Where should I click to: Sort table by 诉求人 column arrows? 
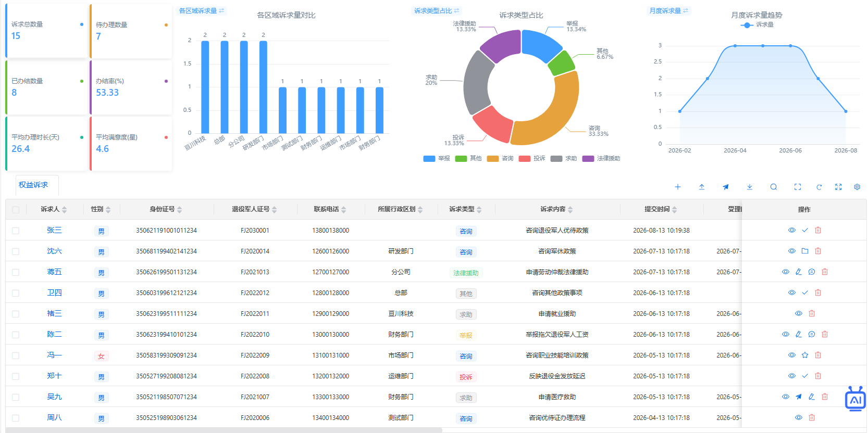65,210
